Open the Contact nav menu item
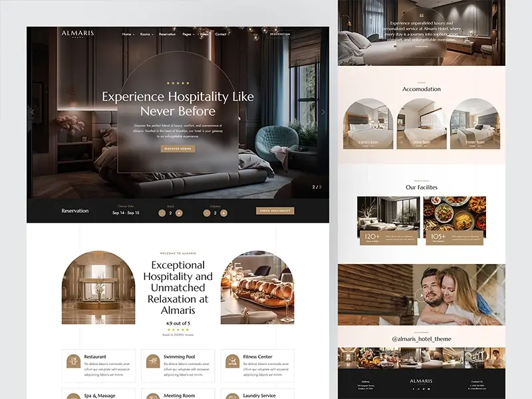This screenshot has height=399, width=532. click(222, 34)
